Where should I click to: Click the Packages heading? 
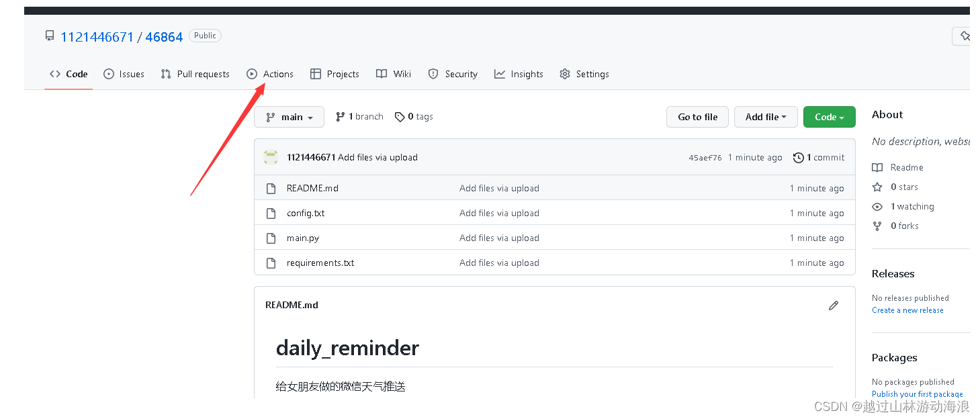pyautogui.click(x=895, y=357)
